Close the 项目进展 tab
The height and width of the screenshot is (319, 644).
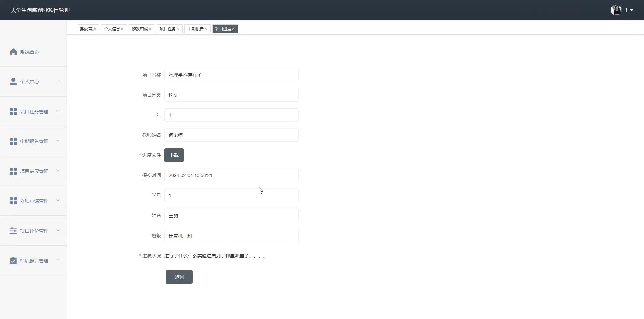tap(233, 29)
